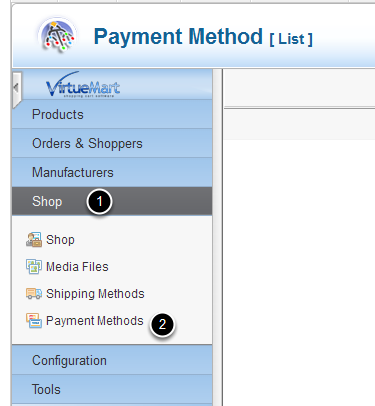Click the Payment Method header icon
The width and height of the screenshot is (375, 406).
click(x=58, y=35)
